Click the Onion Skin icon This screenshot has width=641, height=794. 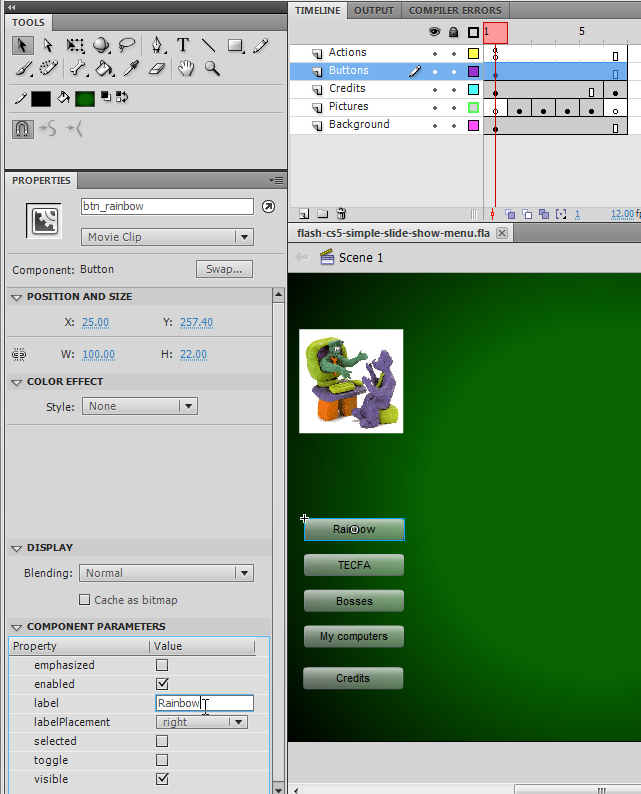[x=510, y=214]
